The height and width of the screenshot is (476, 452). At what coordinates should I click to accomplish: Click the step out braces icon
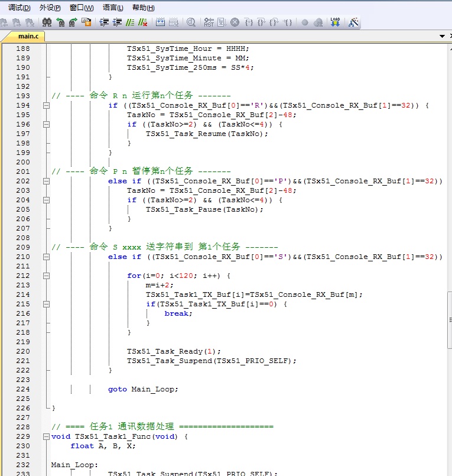pyautogui.click(x=274, y=22)
